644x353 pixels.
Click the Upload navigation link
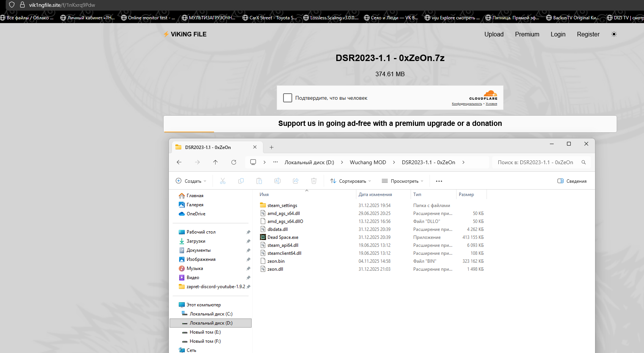coord(494,34)
